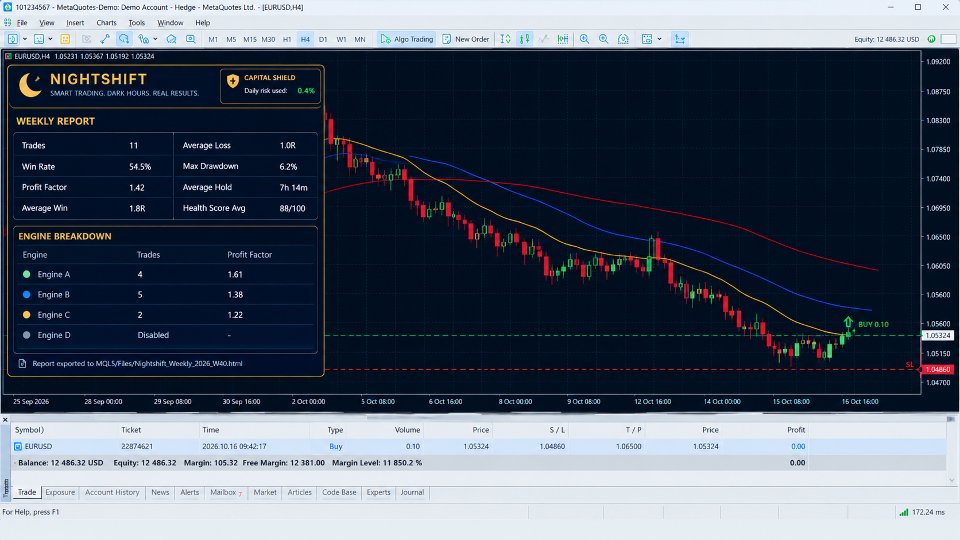This screenshot has height=540, width=960.
Task: Select the MN timeframe
Action: tap(360, 39)
